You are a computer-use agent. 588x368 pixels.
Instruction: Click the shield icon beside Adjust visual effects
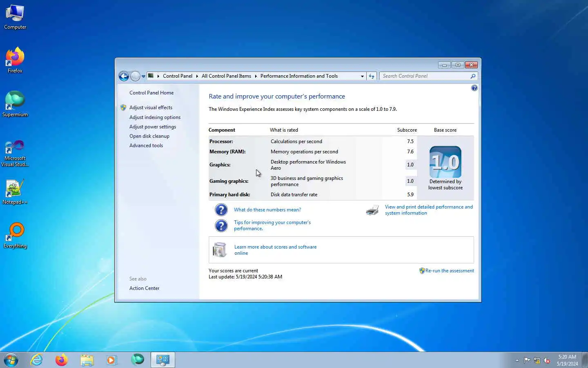pos(123,108)
